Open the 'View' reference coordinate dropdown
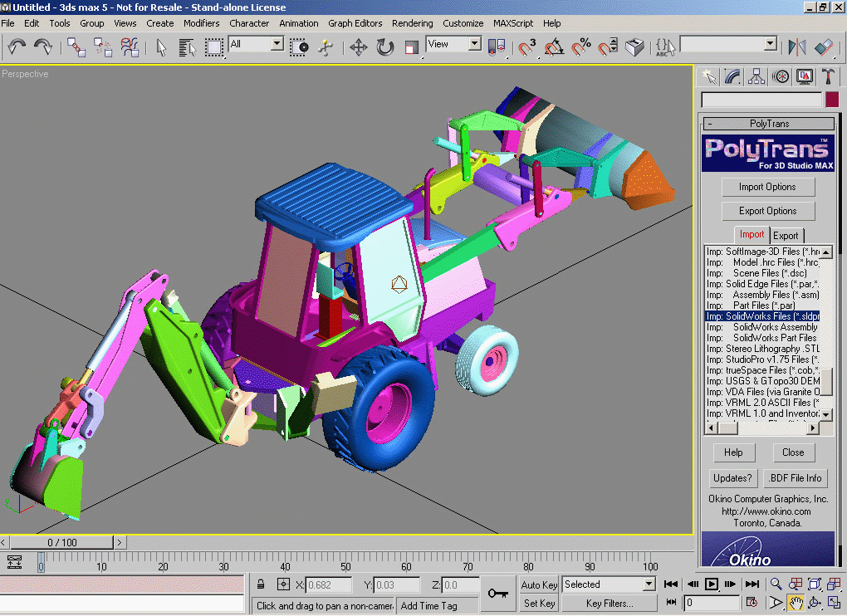Screen dimensions: 847x616 click(475, 44)
